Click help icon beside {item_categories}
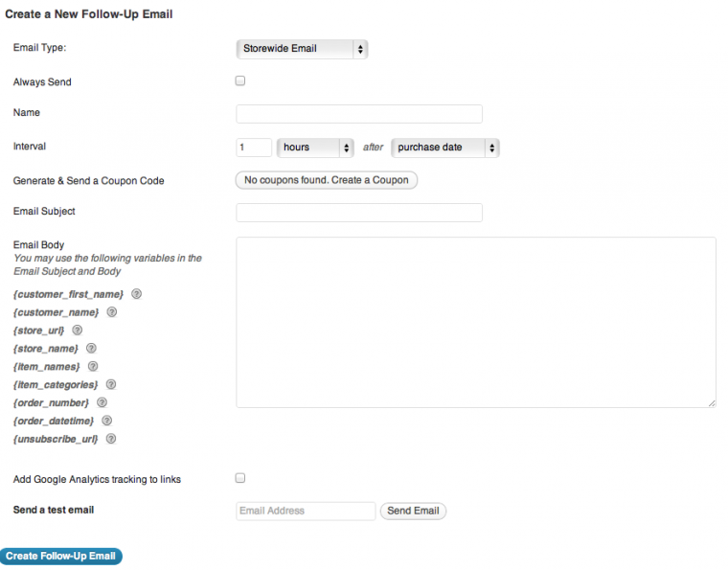Image resolution: width=728 pixels, height=570 pixels. (111, 384)
